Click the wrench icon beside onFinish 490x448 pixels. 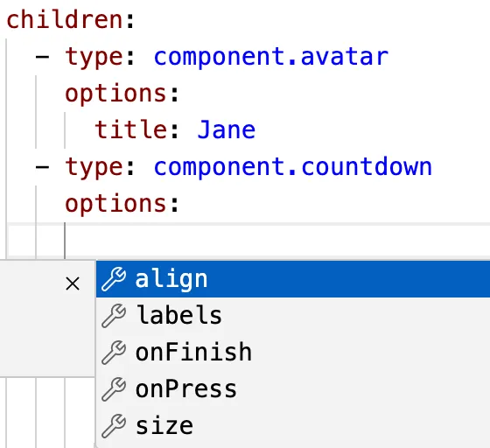[x=114, y=353]
